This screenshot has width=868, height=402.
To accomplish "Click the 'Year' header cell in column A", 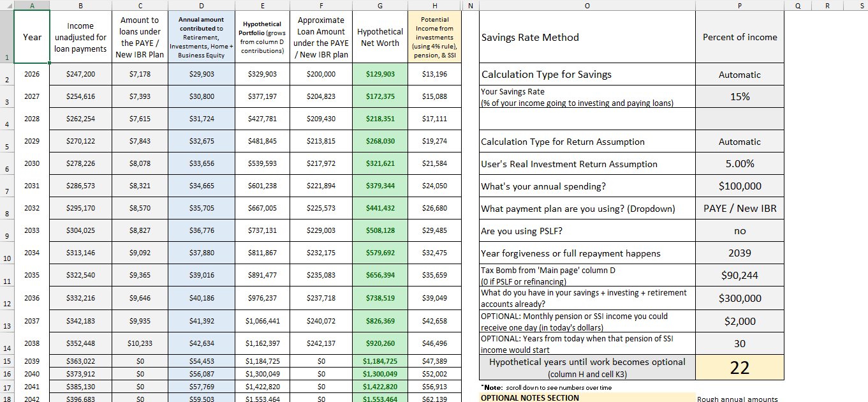I will point(32,37).
